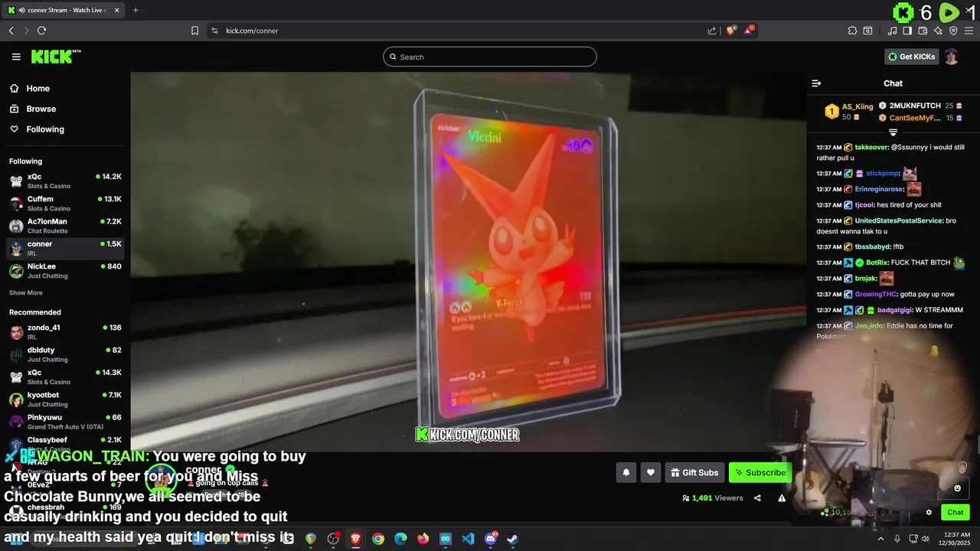Click the Firefox icon in the taskbar
The width and height of the screenshot is (980, 551).
(423, 539)
